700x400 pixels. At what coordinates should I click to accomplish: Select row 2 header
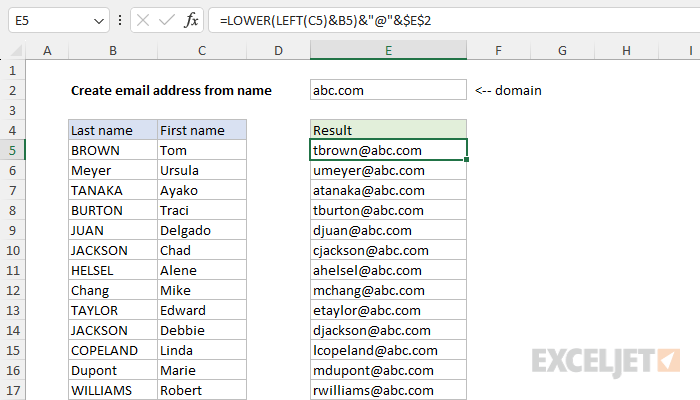pos(12,90)
